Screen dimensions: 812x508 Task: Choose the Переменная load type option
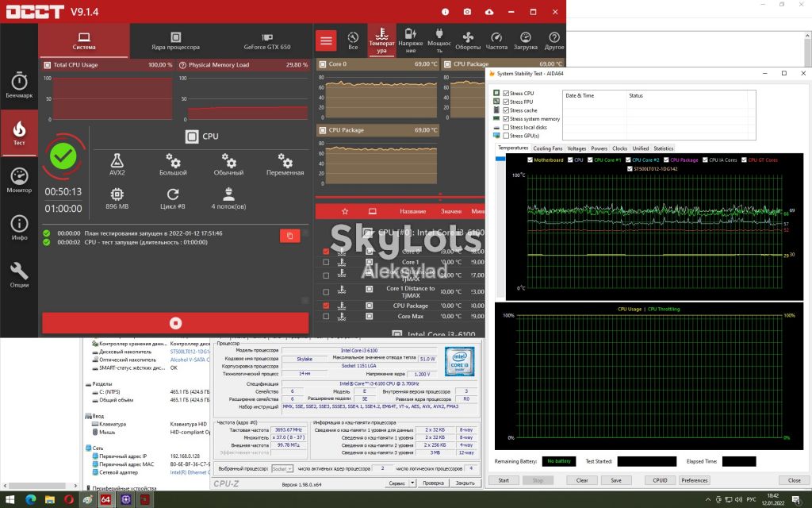[x=285, y=164]
